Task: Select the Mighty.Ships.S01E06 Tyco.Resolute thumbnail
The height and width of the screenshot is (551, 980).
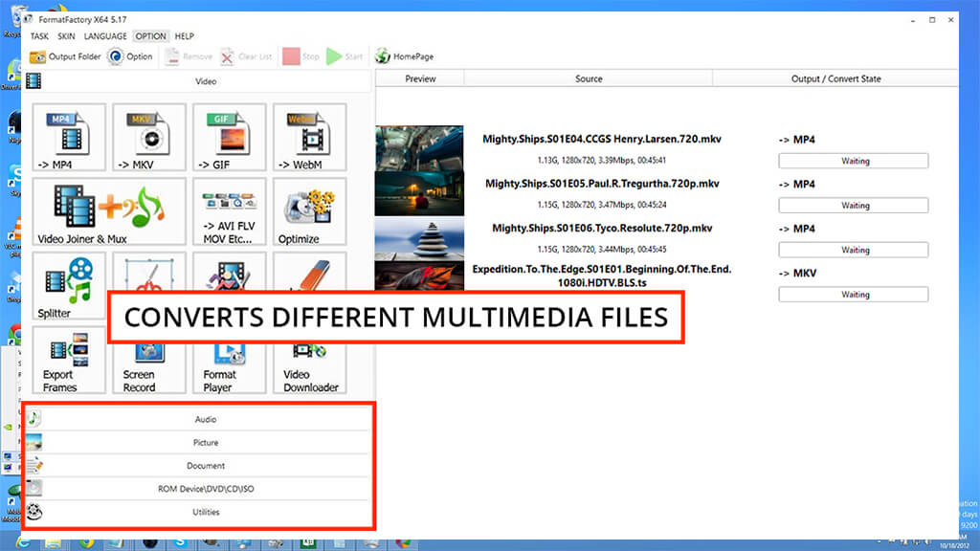Action: [419, 238]
